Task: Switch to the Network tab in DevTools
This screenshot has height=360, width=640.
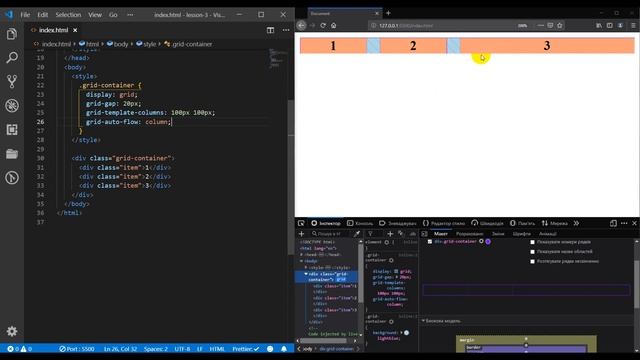Action: pos(555,223)
